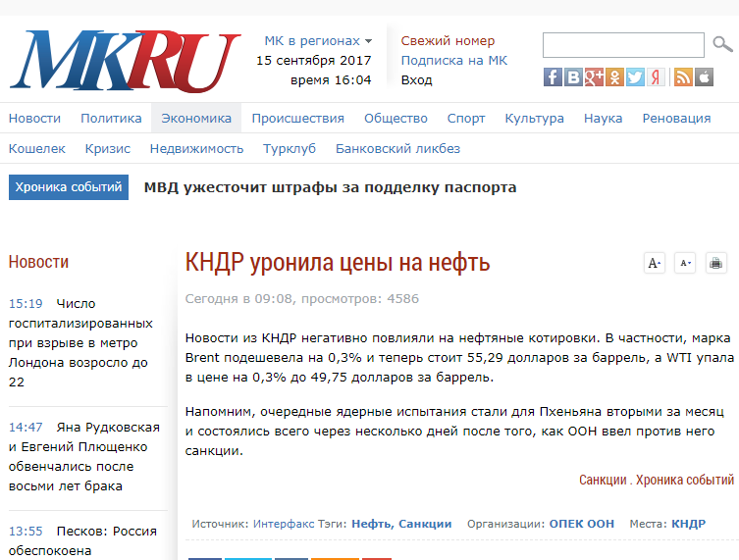The height and width of the screenshot is (560, 739).
Task: Click the 'Нефть' tag link
Action: click(x=371, y=524)
